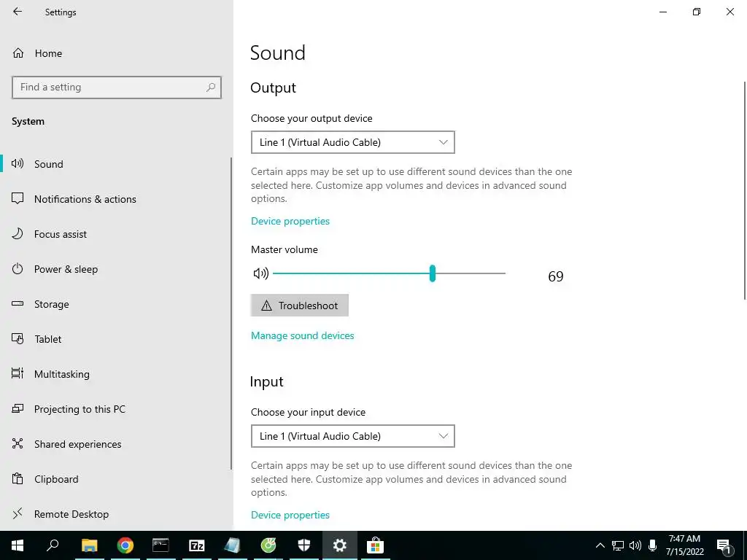Click the network icon in system tray
Viewport: 747px width, 560px height.
point(618,545)
